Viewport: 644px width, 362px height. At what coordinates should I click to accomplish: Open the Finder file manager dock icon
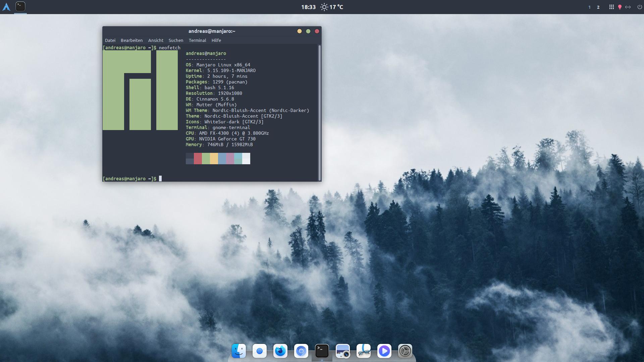tap(239, 351)
